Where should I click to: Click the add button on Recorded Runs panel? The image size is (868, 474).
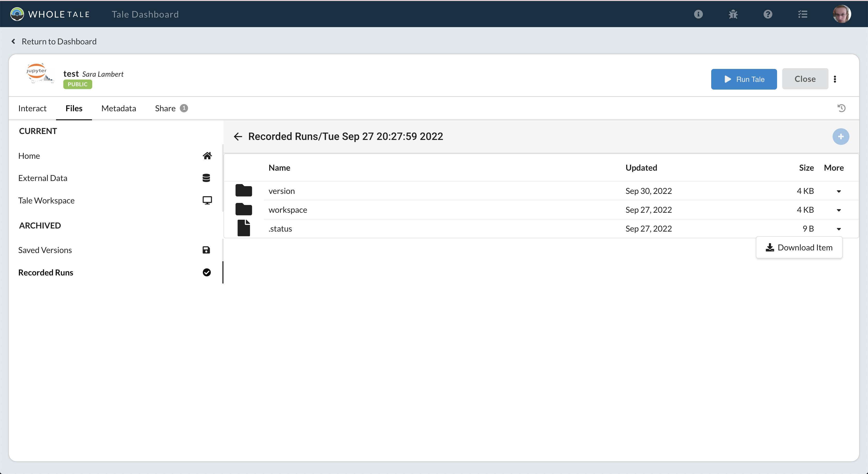coord(841,137)
